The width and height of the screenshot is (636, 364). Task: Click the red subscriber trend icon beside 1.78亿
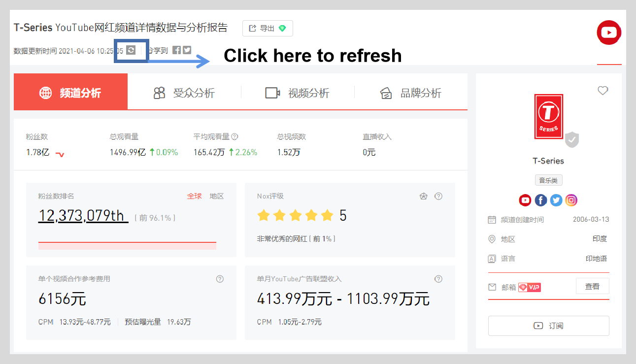(60, 154)
